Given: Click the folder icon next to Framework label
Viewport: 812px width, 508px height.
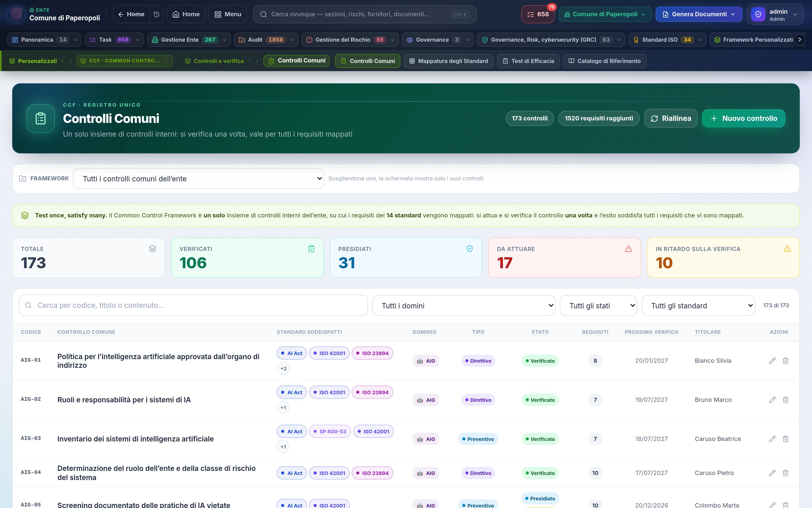Looking at the screenshot, I should (23, 178).
